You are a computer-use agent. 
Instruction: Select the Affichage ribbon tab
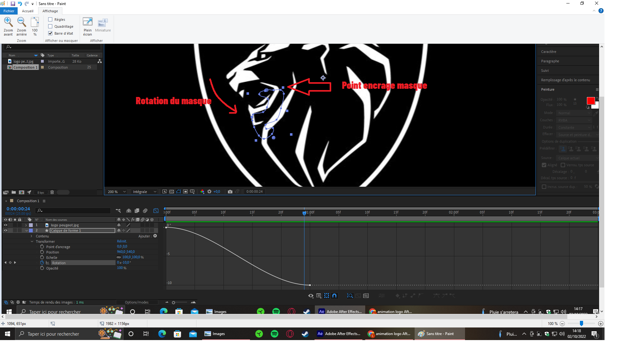pyautogui.click(x=50, y=11)
